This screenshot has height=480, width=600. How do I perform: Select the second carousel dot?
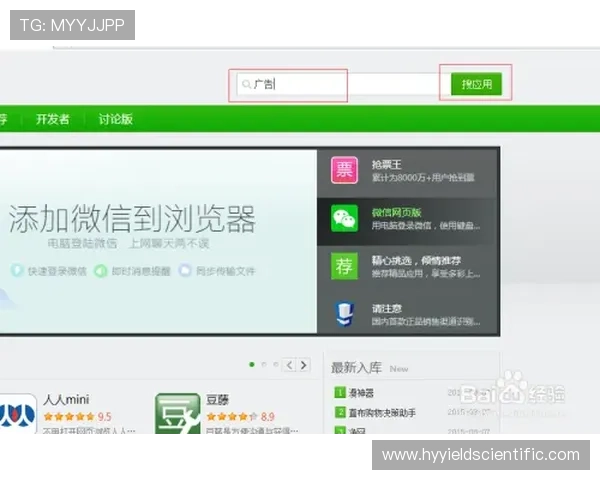point(264,364)
